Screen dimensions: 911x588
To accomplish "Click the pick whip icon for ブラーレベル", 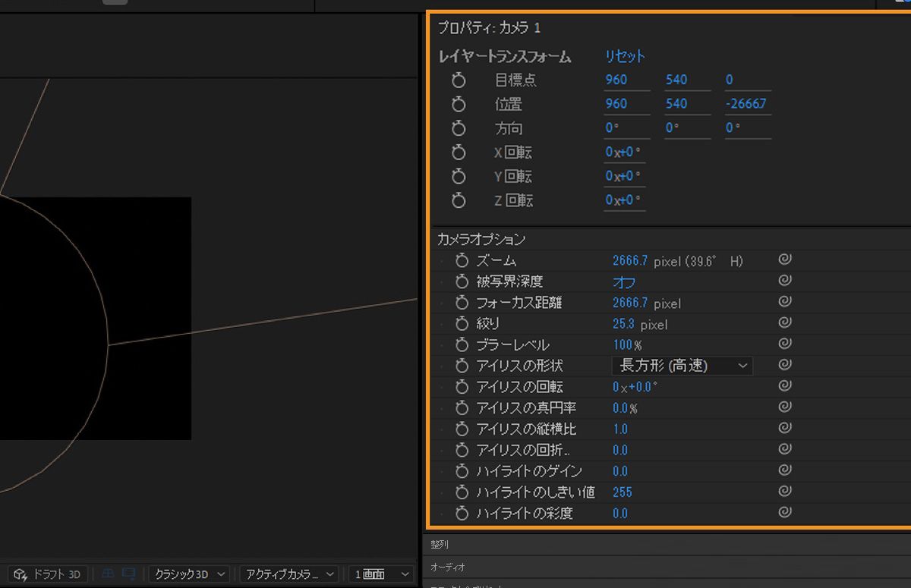I will point(785,344).
